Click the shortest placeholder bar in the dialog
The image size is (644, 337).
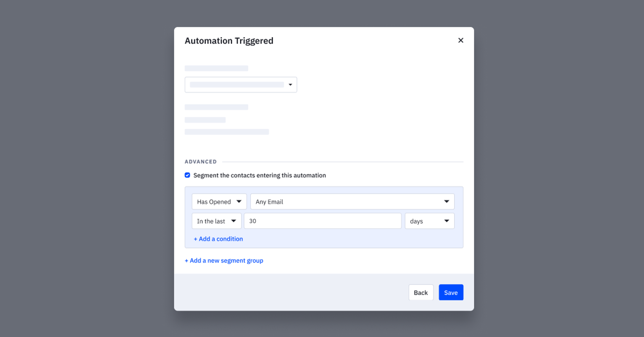205,120
